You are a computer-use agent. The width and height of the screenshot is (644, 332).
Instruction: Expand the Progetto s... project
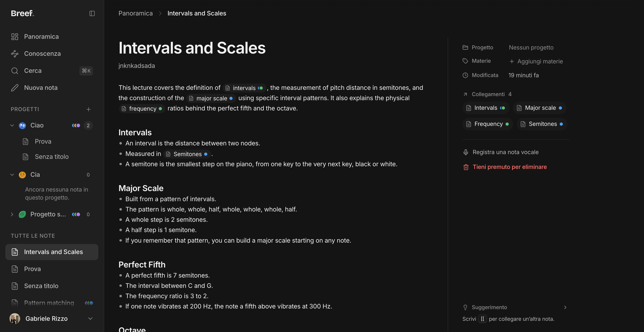[12, 214]
